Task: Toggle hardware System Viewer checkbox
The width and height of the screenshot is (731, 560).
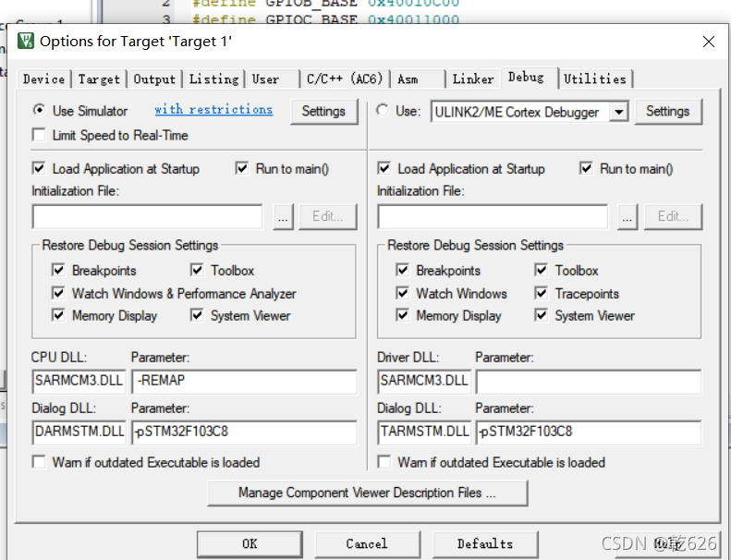Action: pos(542,315)
